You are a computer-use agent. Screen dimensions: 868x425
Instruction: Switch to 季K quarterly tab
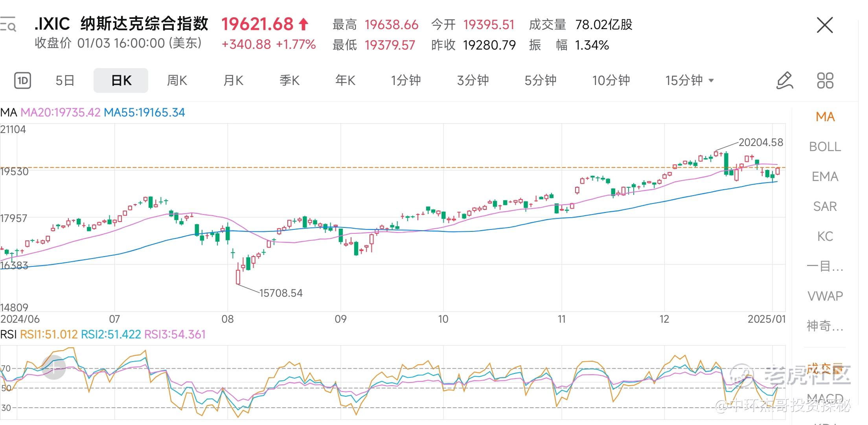click(289, 80)
